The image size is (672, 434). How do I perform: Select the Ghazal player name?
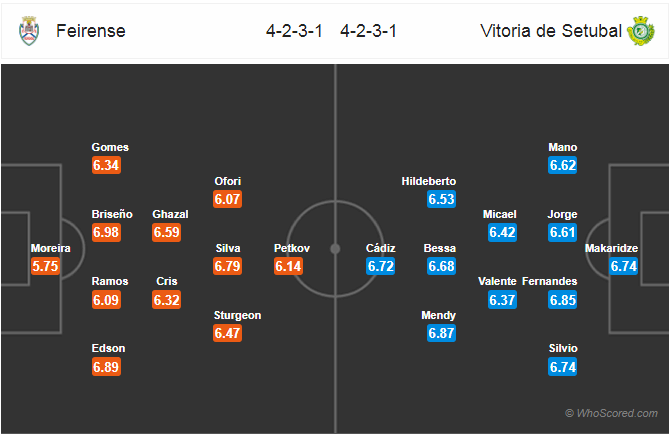(170, 214)
